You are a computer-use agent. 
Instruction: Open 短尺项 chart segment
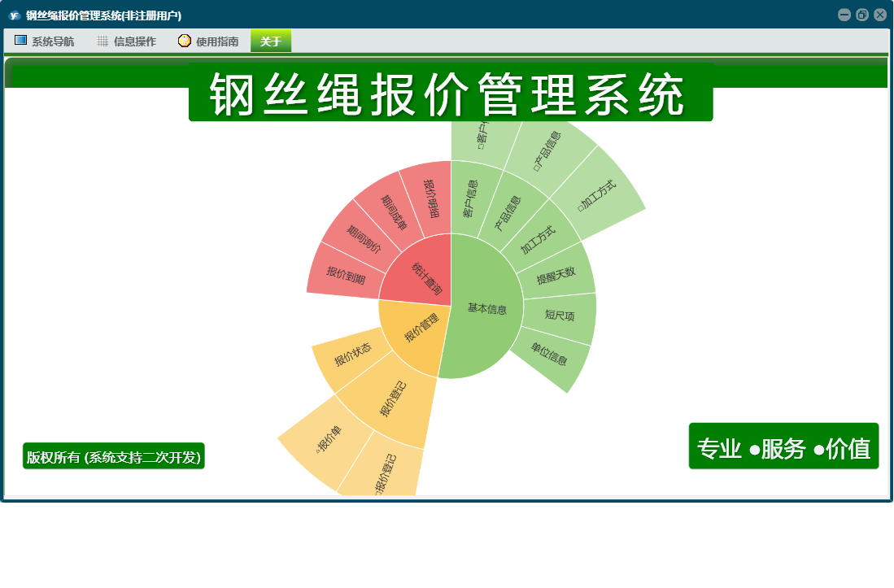(560, 315)
